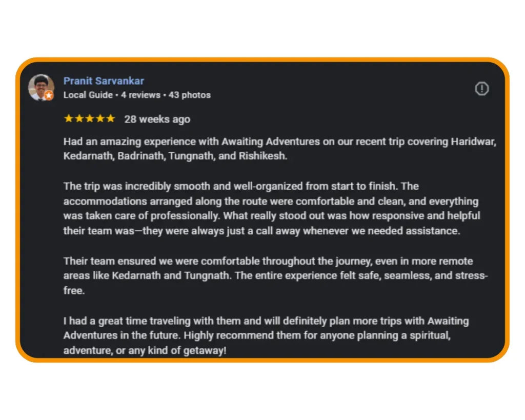
Task: Click the report review octagon icon
Action: point(482,89)
